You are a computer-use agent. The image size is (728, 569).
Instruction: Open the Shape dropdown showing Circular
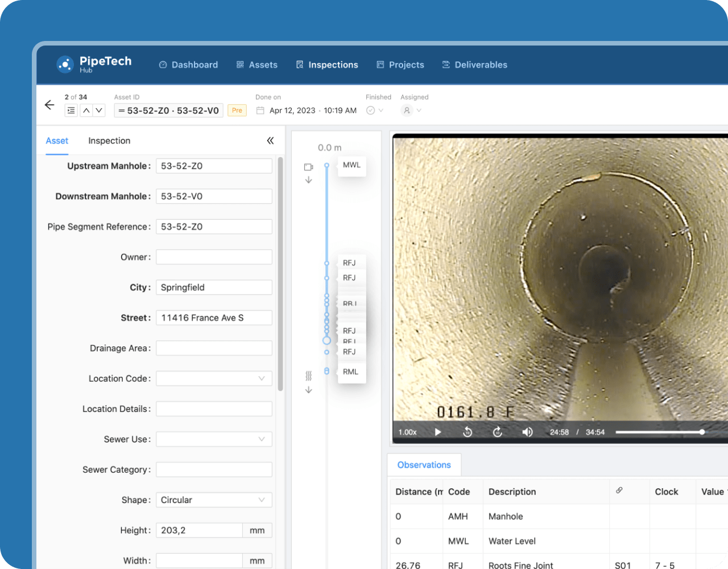[x=214, y=500]
